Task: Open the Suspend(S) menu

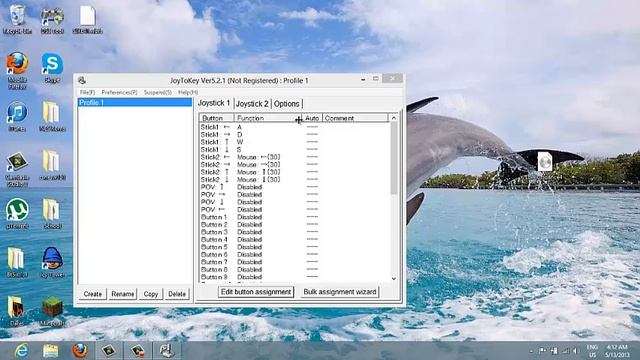Action: [158, 93]
